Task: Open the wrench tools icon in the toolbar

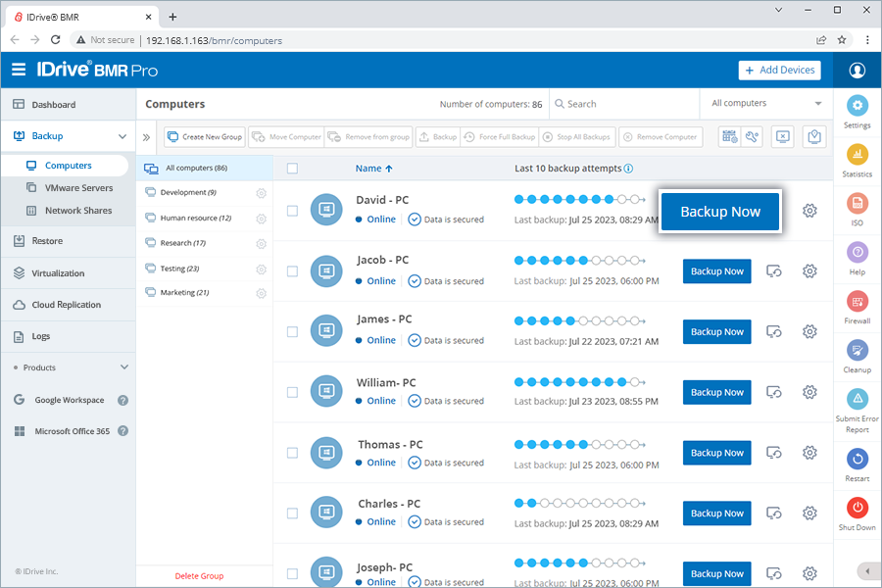Action: [x=752, y=136]
